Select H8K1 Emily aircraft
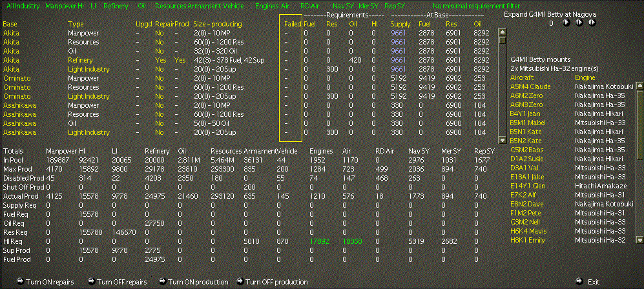 [x=527, y=240]
